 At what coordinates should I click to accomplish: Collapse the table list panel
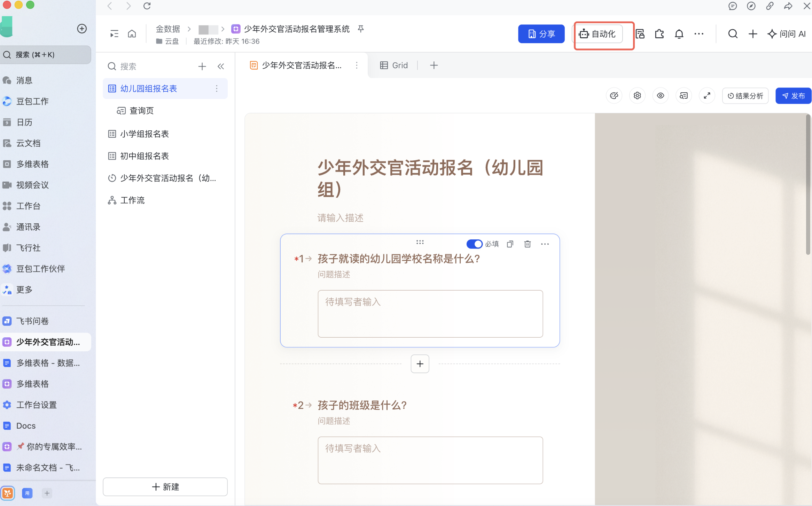221,66
